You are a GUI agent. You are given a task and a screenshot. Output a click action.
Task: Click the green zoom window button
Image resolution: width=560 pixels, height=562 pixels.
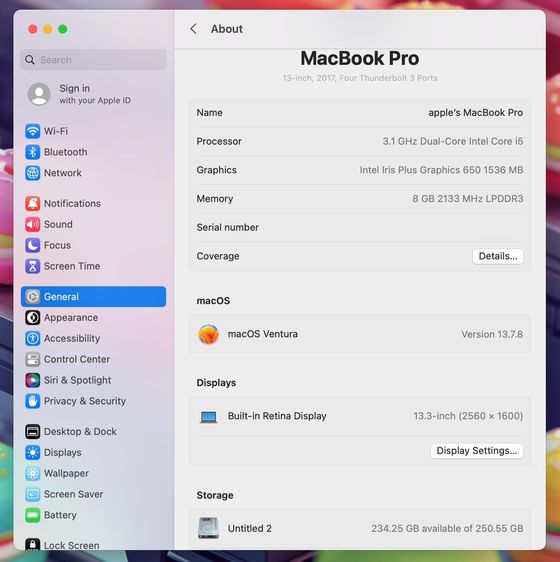pos(63,29)
